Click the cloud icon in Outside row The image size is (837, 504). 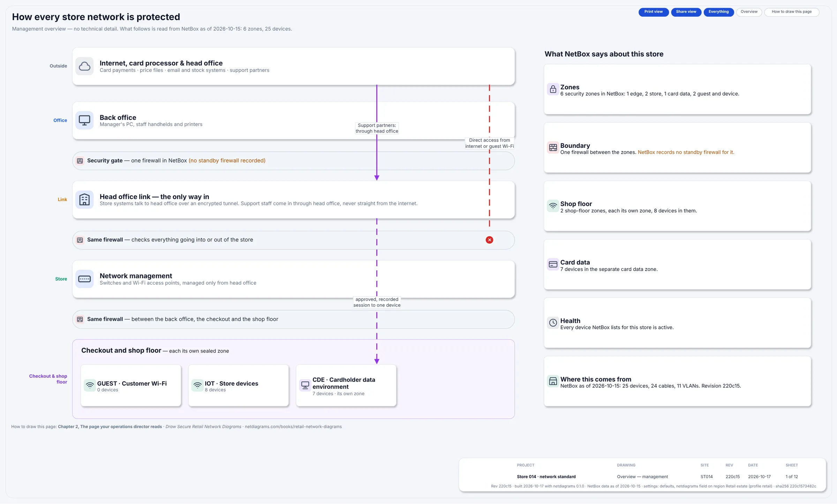[x=84, y=66]
